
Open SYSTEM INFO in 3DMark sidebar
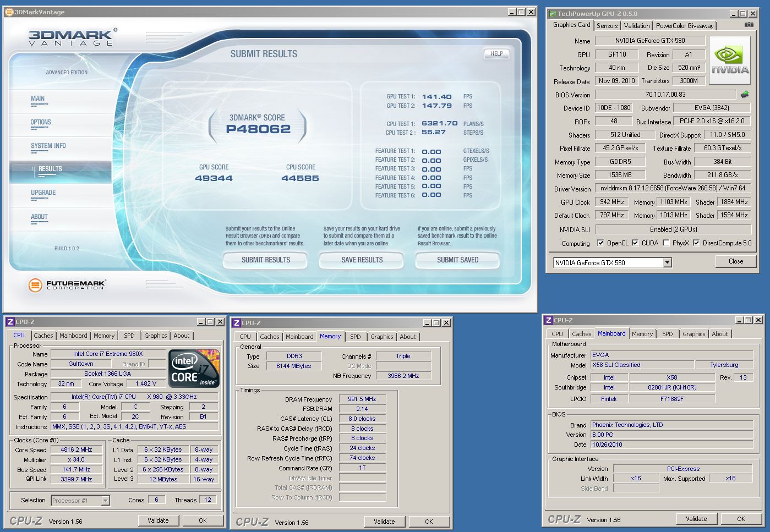point(48,146)
